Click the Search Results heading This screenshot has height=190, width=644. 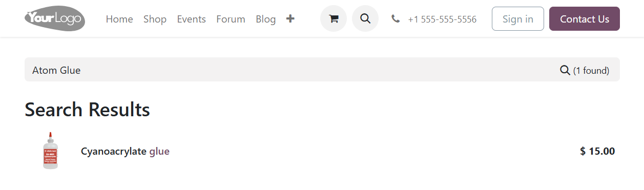pyautogui.click(x=87, y=110)
